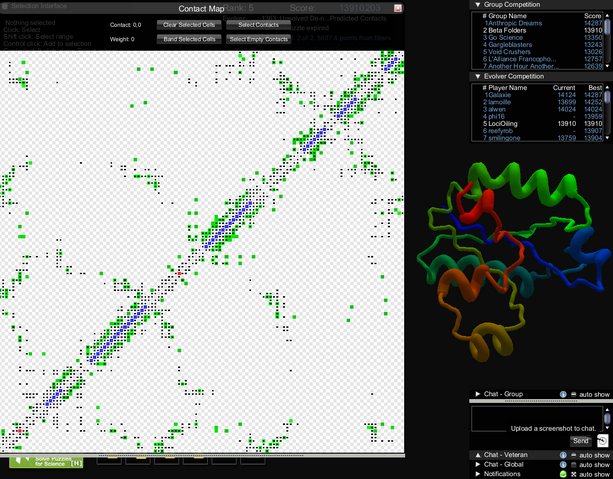
Task: Click the Group Competition list scroll-up arrow
Action: [x=607, y=14]
